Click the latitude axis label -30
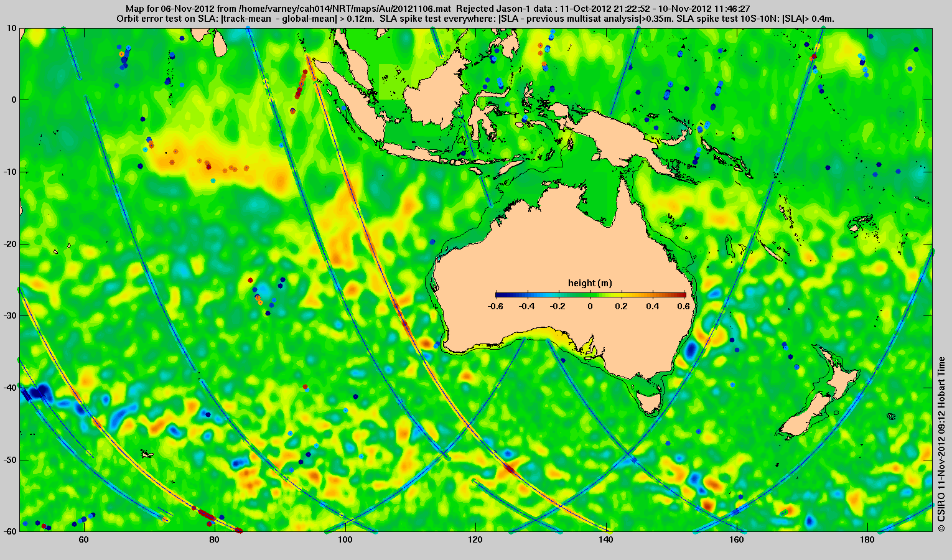The height and width of the screenshot is (560, 952). [10, 315]
